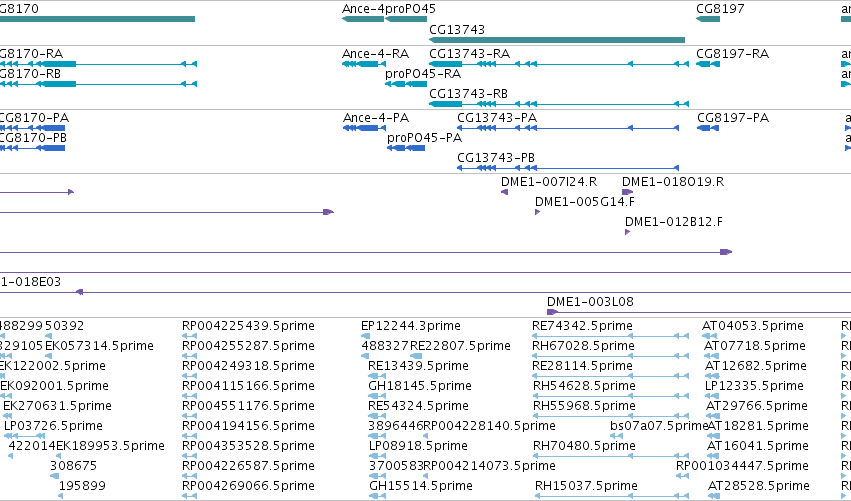Select the proPO45-PA protein label
The image size is (851, 501).
pyautogui.click(x=424, y=138)
